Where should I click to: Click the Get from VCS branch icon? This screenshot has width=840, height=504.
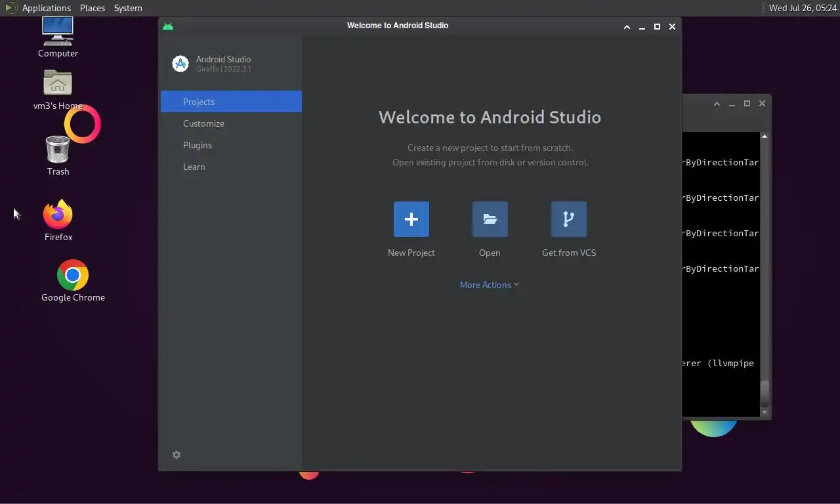(x=569, y=219)
